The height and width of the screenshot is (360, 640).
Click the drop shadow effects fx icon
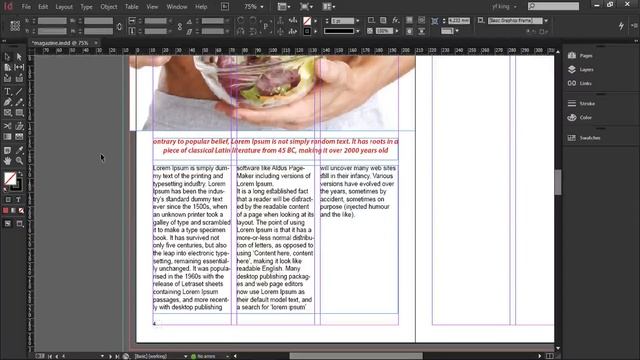(x=395, y=20)
